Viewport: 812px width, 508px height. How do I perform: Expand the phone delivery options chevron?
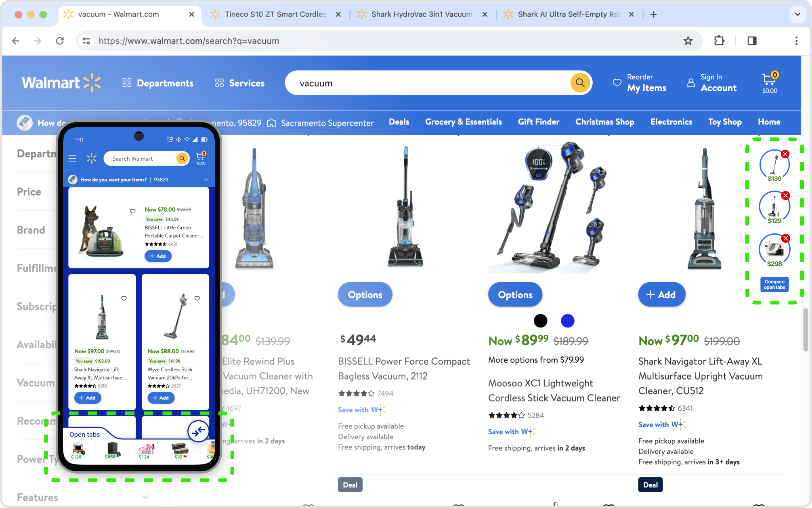[206, 180]
